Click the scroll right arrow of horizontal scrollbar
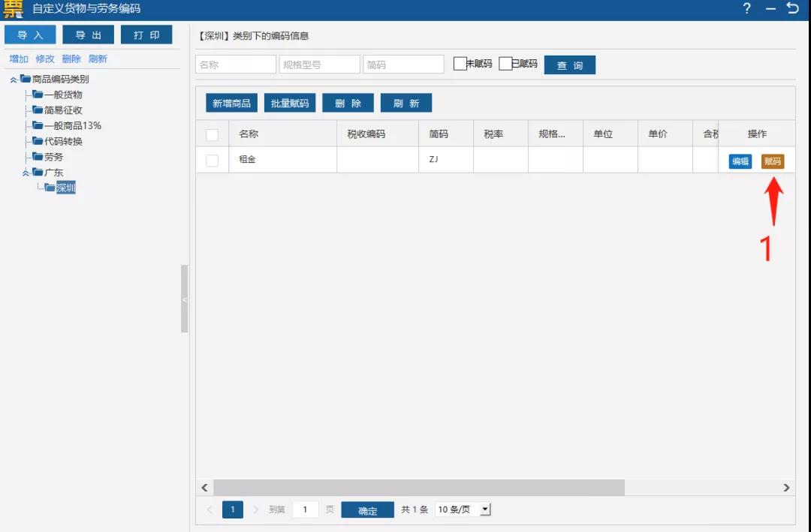 [786, 488]
